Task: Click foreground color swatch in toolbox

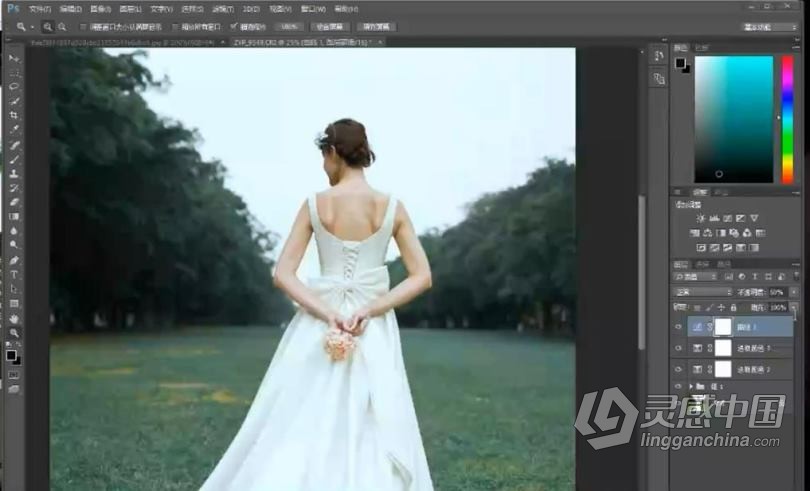Action: pos(11,355)
